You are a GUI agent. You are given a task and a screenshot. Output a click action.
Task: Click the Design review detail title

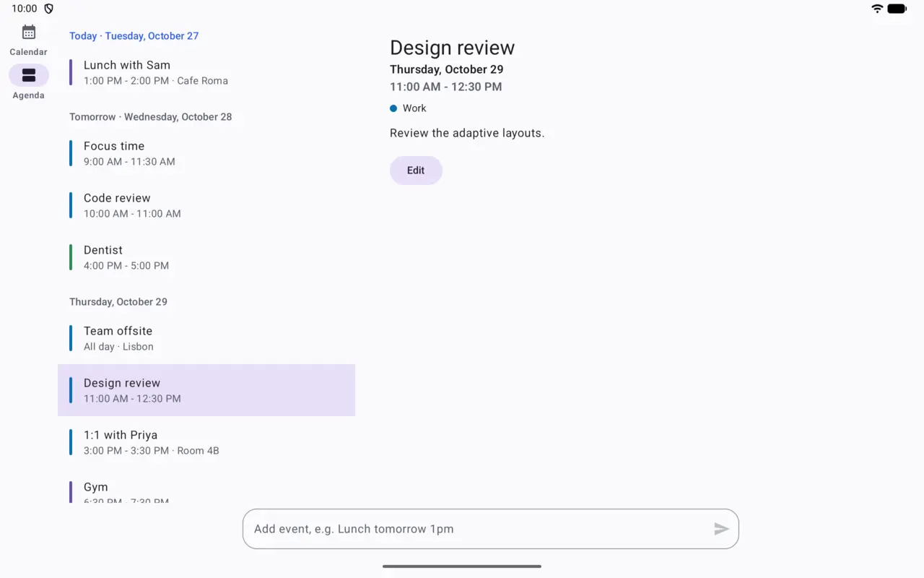click(x=453, y=48)
